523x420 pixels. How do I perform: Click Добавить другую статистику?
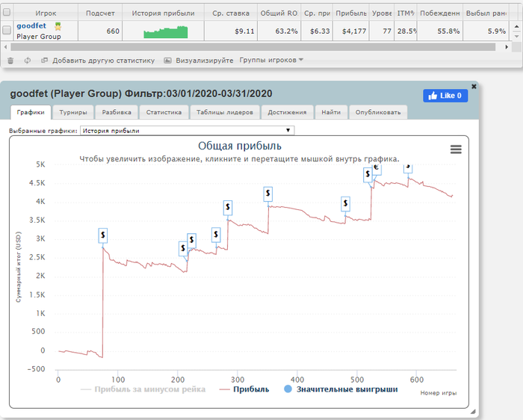tap(103, 61)
